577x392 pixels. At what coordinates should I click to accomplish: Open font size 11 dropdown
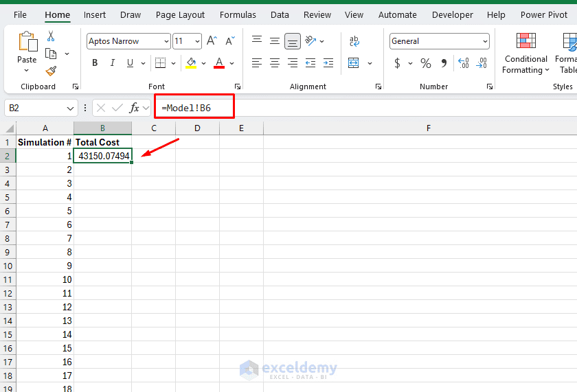click(x=197, y=41)
